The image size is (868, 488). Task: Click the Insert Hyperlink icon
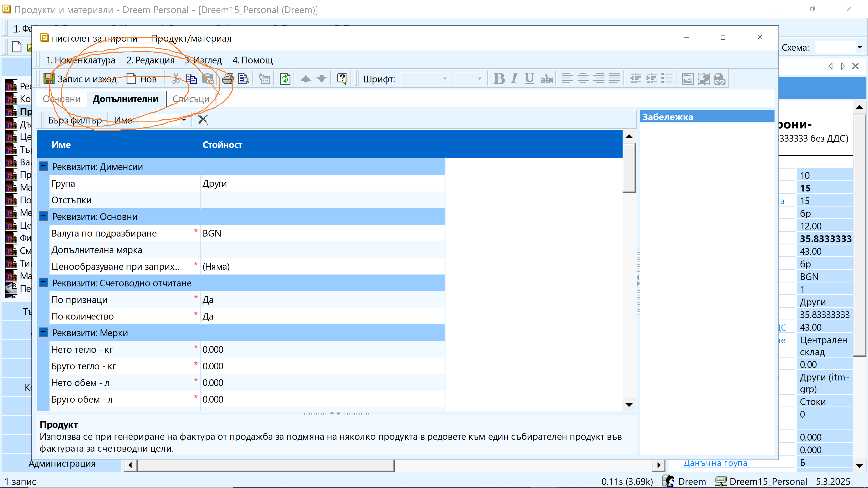[719, 79]
